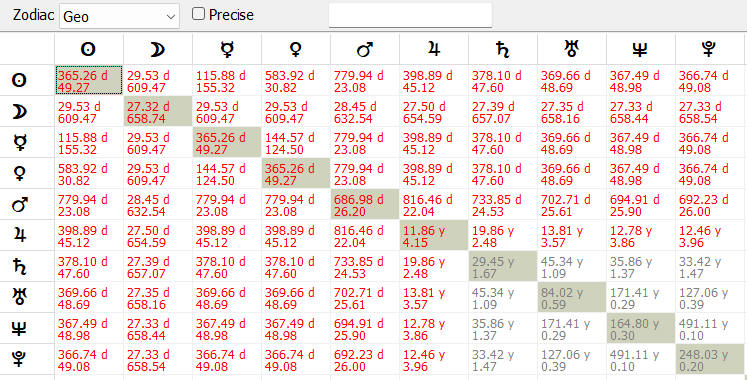The width and height of the screenshot is (747, 380).
Task: Click the Jupiter-Jupiter 11.86 y cell
Action: (434, 235)
